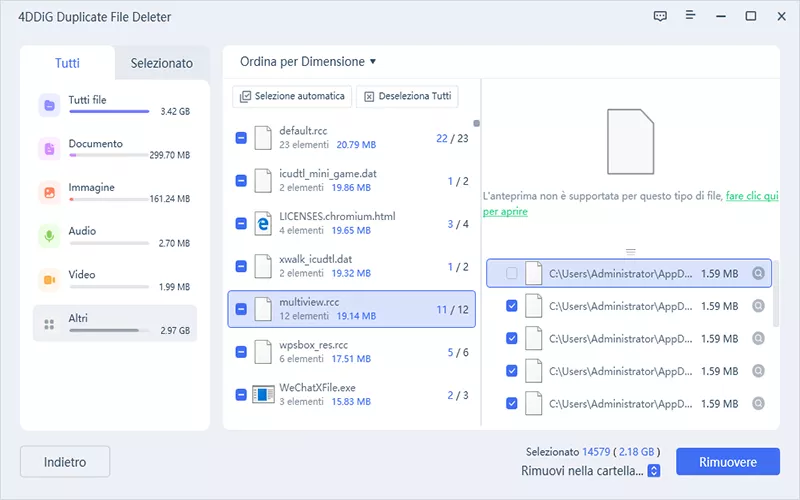The width and height of the screenshot is (800, 500).
Task: Toggle selection checkbox for default.rcc group
Action: tap(241, 138)
